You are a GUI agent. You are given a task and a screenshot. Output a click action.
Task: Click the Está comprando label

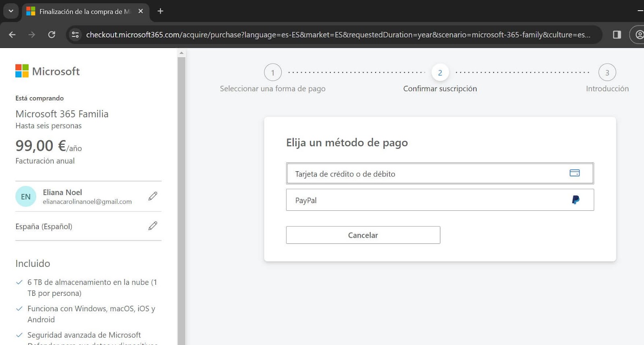coord(39,98)
